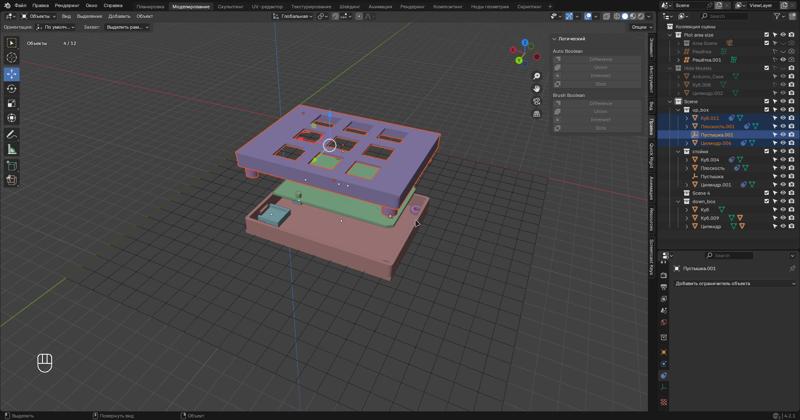This screenshot has width=800, height=420.
Task: Activate the Transform tool
Action: [x=12, y=118]
